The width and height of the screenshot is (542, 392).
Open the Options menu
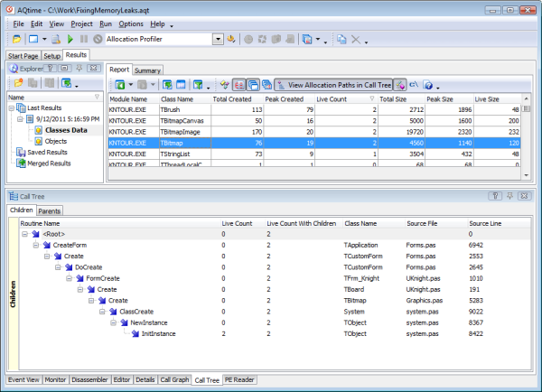pos(131,23)
